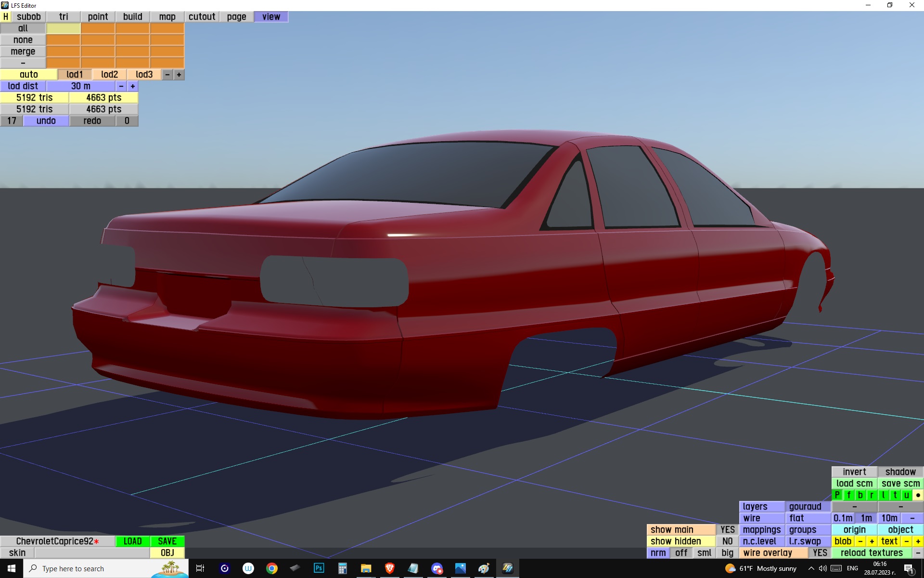Click the Google Chrome taskbar icon
The height and width of the screenshot is (578, 924).
coord(272,568)
